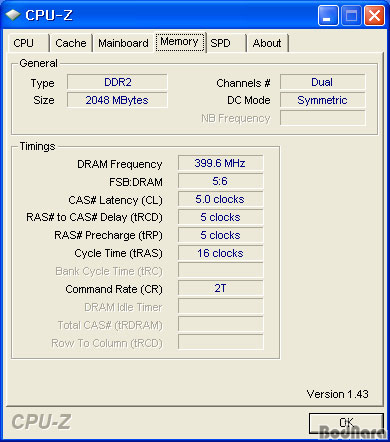Open the Cache tab

pyautogui.click(x=71, y=43)
